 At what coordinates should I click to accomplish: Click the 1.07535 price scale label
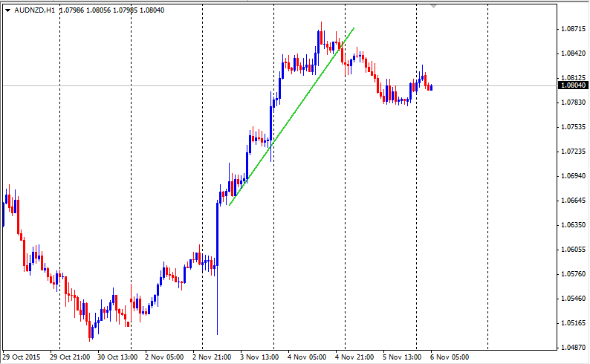pos(573,127)
